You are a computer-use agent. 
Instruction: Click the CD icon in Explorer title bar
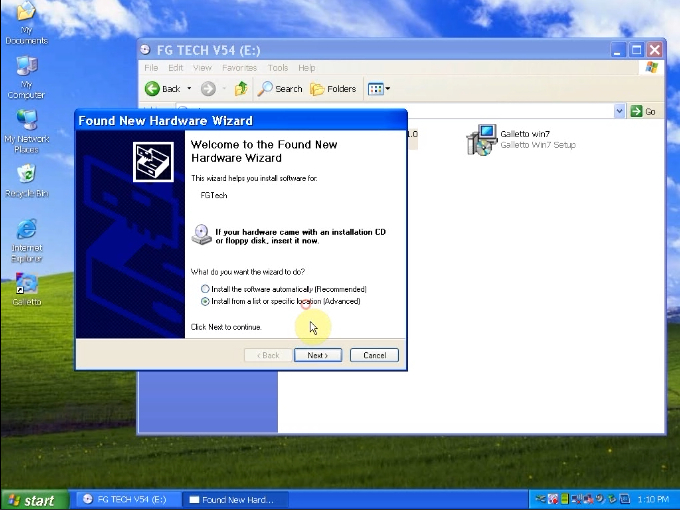tap(146, 50)
